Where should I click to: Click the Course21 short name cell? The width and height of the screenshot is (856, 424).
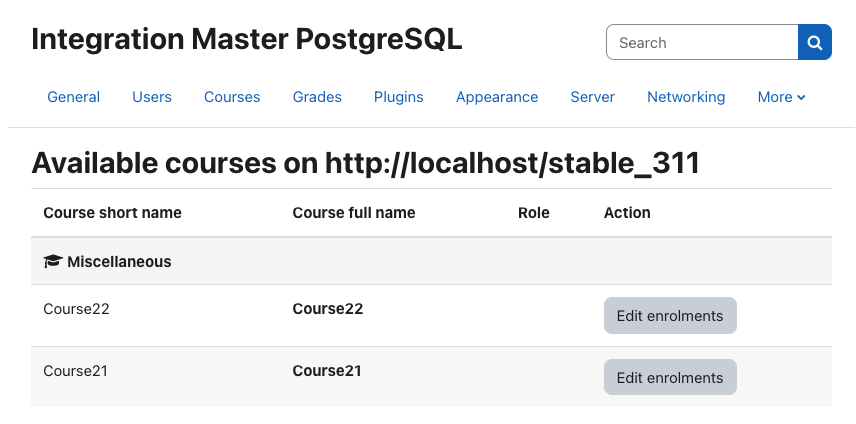[x=75, y=371]
